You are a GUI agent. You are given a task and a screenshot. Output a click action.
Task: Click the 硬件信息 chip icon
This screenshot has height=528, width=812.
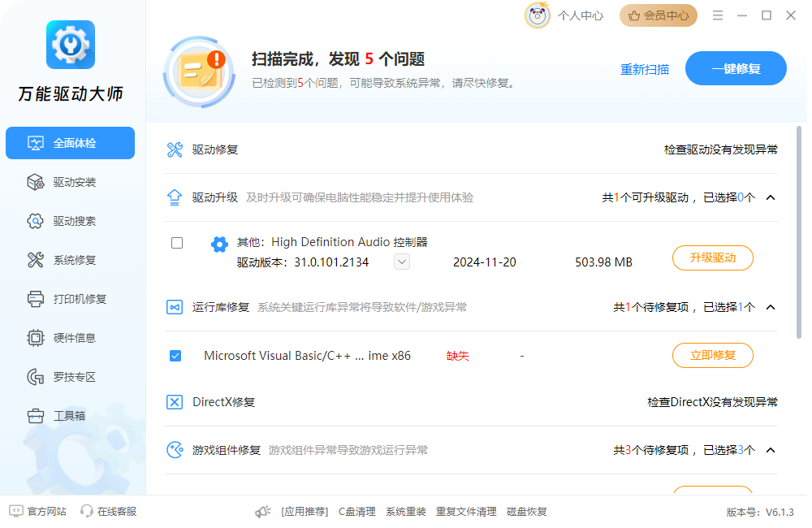[x=35, y=338]
